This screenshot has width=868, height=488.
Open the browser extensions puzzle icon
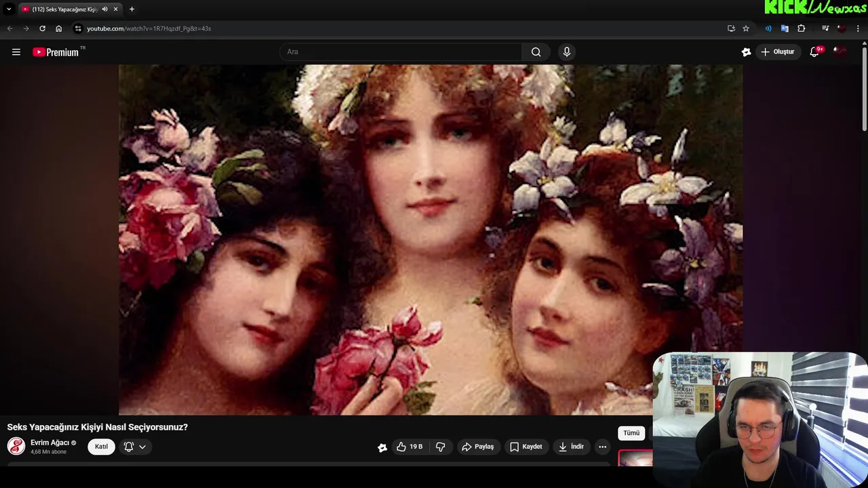coord(801,28)
